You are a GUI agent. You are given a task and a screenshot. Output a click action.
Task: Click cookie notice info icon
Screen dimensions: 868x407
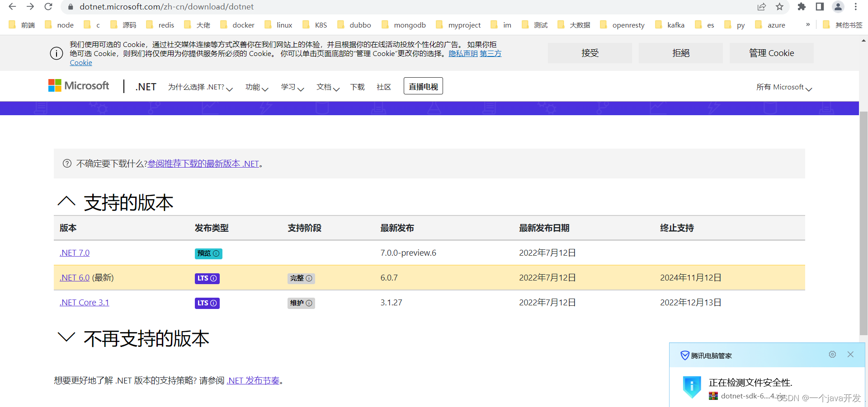57,53
